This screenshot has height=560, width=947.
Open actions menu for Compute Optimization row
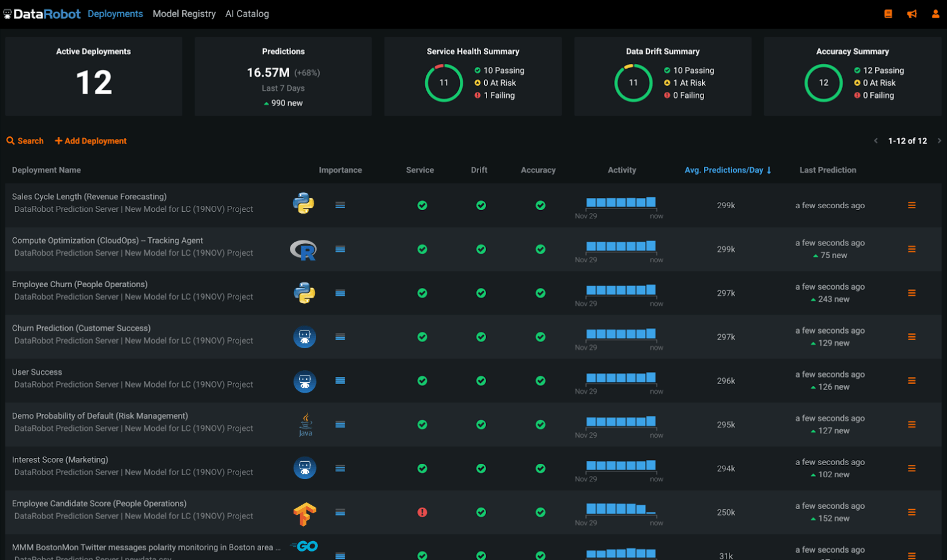912,249
